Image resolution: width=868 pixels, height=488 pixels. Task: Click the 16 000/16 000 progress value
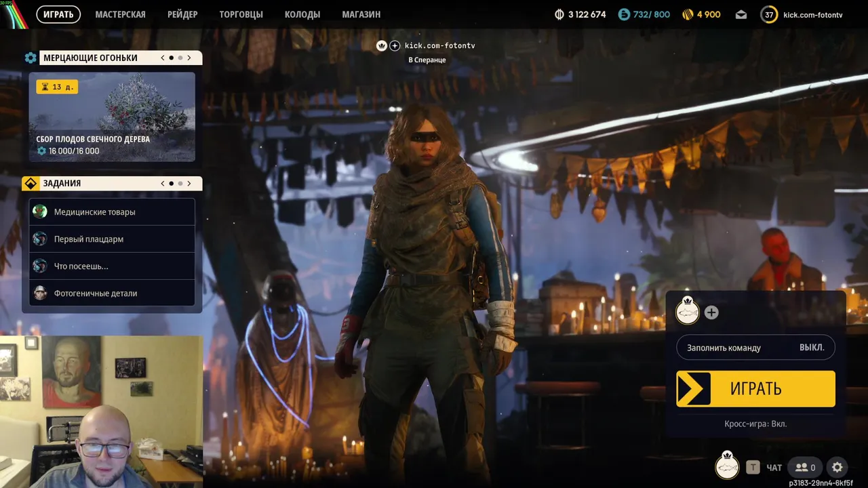point(74,151)
